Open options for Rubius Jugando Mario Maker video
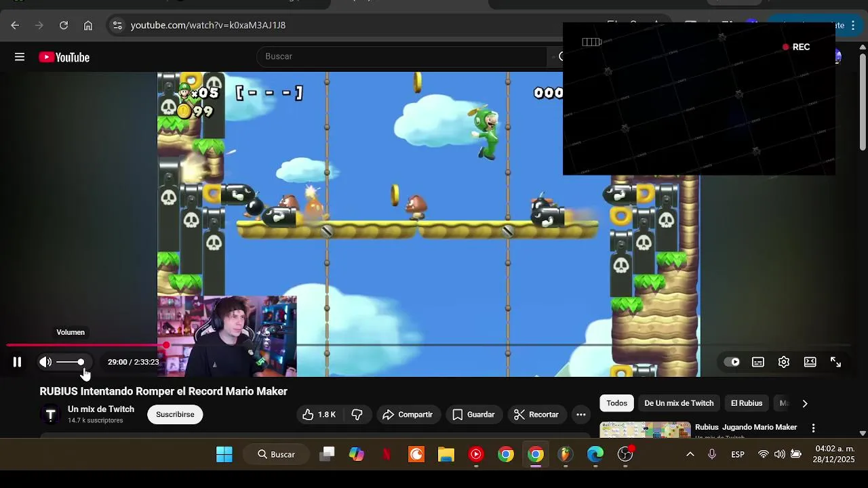The height and width of the screenshot is (488, 868). pyautogui.click(x=813, y=428)
